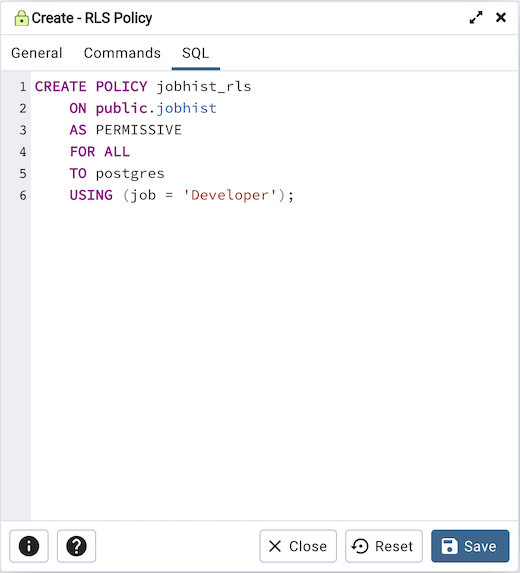Open the Commands tab

(x=122, y=53)
